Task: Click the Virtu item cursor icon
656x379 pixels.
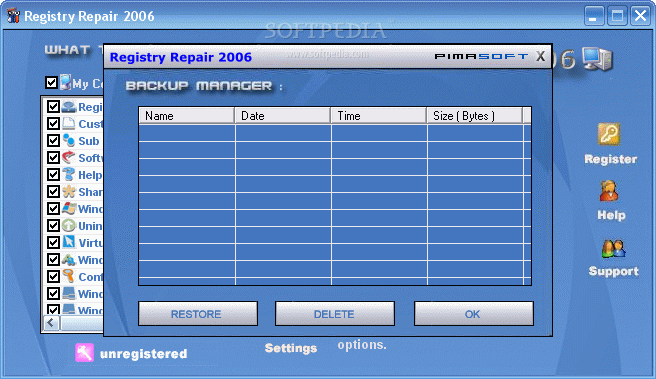Action: (69, 242)
